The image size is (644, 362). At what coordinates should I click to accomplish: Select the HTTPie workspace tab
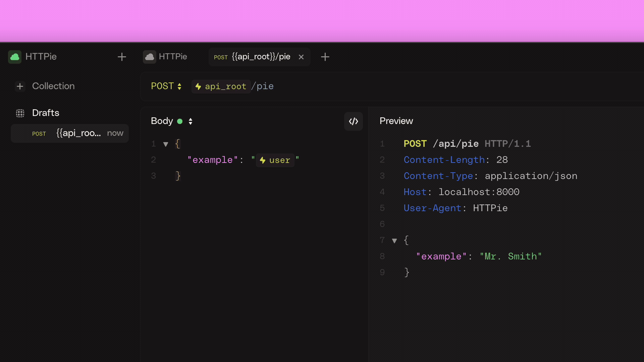coord(173,57)
